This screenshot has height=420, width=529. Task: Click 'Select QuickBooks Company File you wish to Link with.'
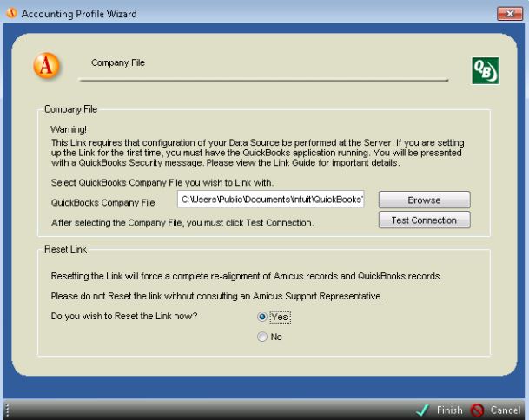tap(162, 183)
